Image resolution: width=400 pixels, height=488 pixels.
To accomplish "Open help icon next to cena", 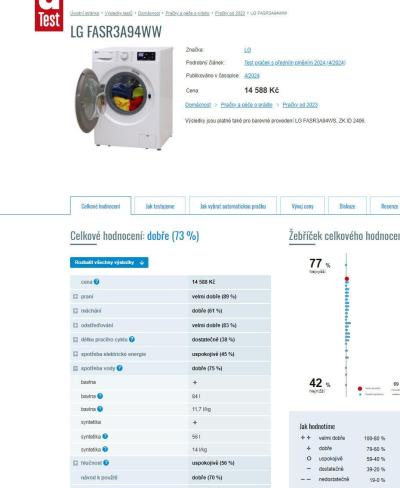I will tap(96, 282).
